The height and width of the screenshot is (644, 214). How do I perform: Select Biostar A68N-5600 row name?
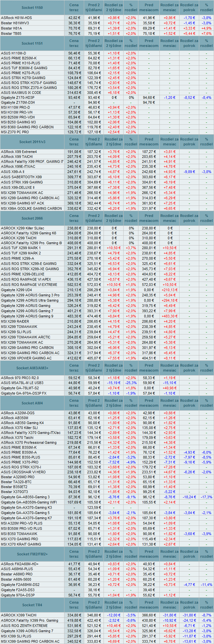16,579
